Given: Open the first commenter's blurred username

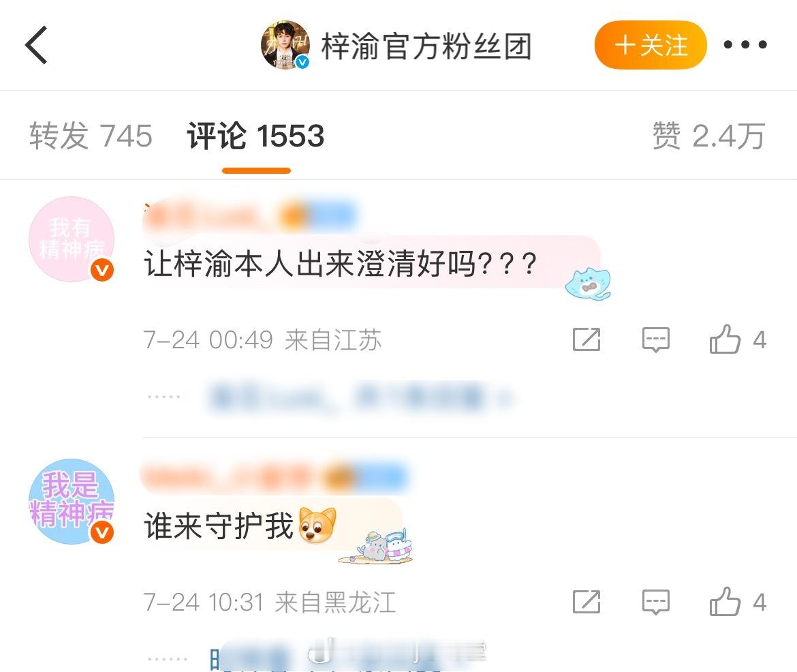Looking at the screenshot, I should tap(250, 215).
